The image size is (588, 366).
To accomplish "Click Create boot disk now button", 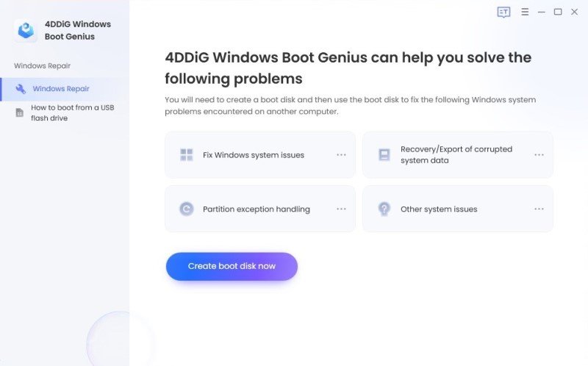I will coord(232,266).
